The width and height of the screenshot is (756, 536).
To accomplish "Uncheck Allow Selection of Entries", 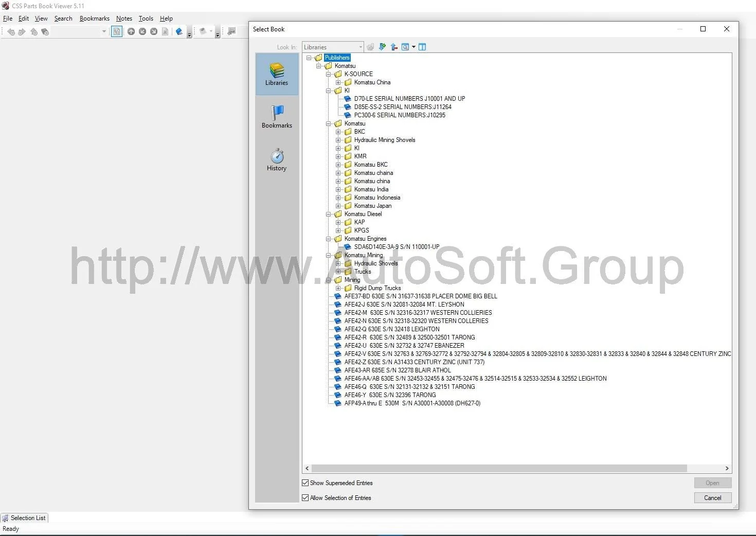I will 305,498.
